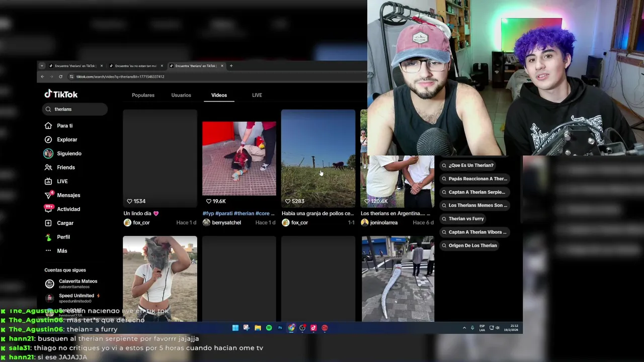Click hashtags '#fyp #parati #therian #core'
This screenshot has width=644, height=362.
coord(238,214)
